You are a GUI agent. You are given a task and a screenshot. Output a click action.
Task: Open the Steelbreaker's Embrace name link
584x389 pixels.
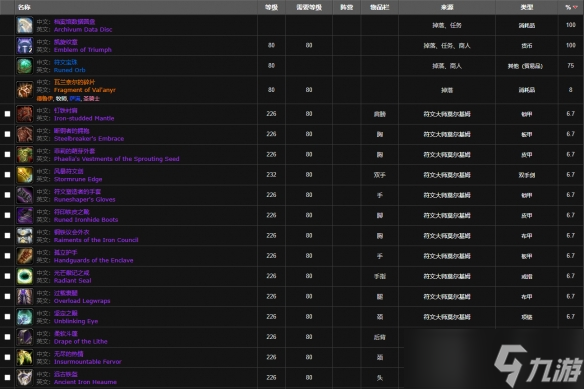89,138
